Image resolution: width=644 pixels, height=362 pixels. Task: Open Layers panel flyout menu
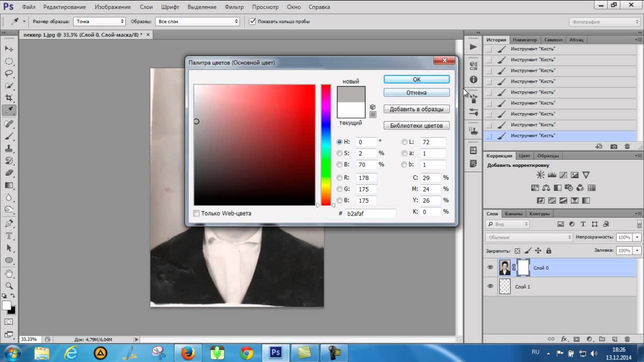click(x=638, y=214)
